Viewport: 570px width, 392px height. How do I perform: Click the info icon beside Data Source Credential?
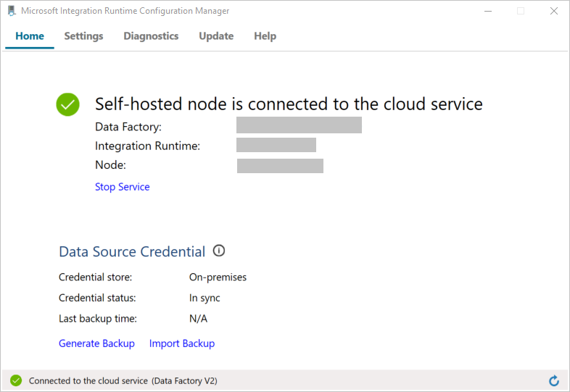pos(219,251)
